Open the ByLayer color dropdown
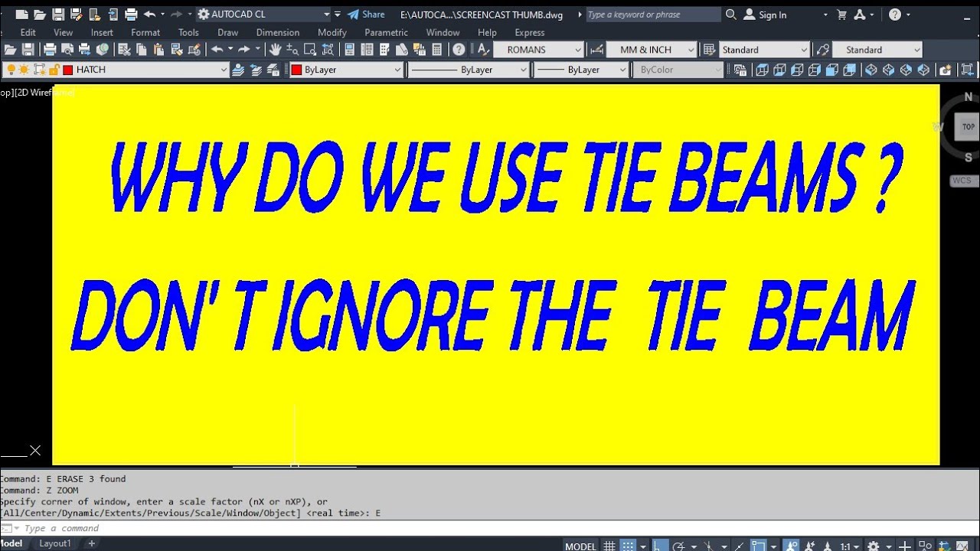Image resolution: width=980 pixels, height=551 pixels. (397, 70)
